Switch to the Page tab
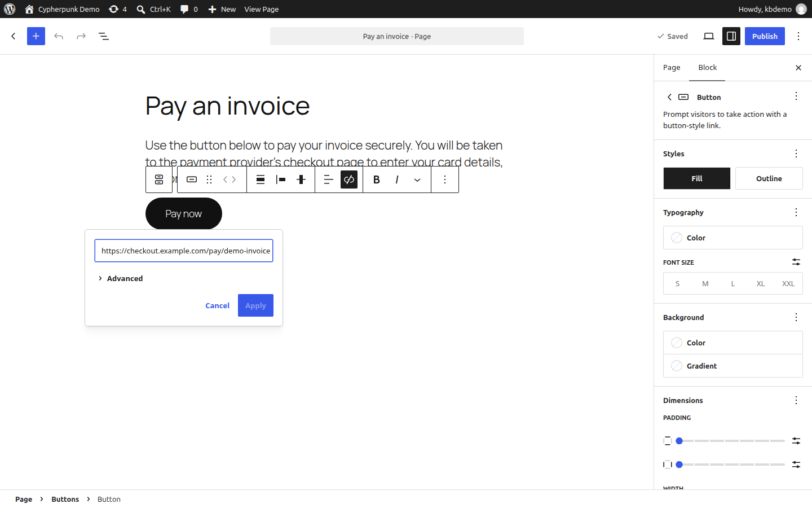The image size is (812, 508). pos(672,68)
